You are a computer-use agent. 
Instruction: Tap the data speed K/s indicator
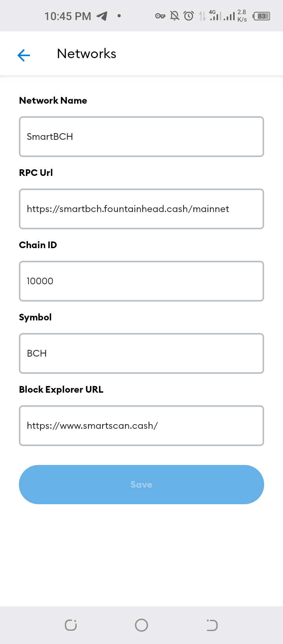[242, 16]
